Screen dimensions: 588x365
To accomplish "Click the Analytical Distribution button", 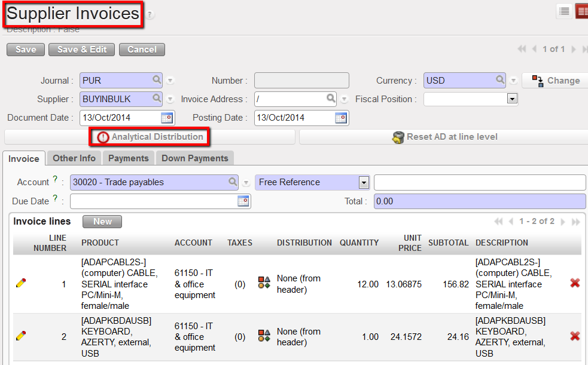I will pyautogui.click(x=150, y=137).
